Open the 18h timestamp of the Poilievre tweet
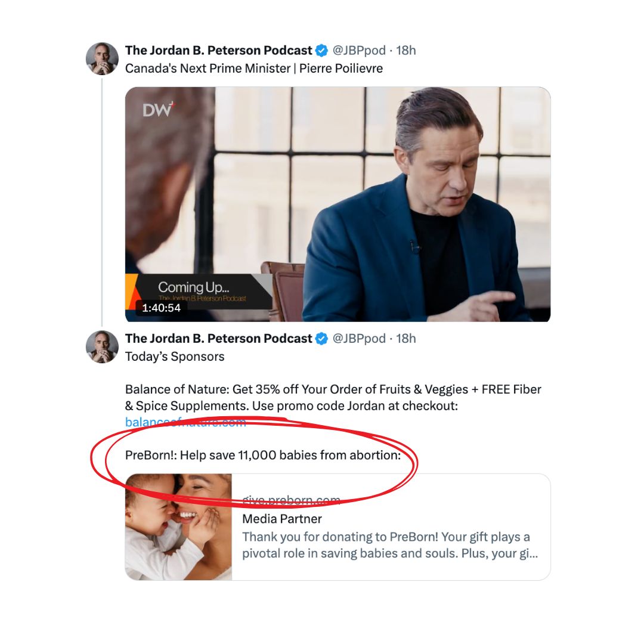Image resolution: width=644 pixels, height=644 pixels. click(406, 50)
